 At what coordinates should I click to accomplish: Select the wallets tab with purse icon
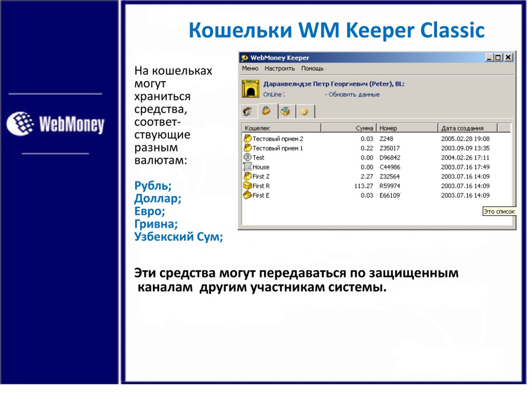coord(267,111)
